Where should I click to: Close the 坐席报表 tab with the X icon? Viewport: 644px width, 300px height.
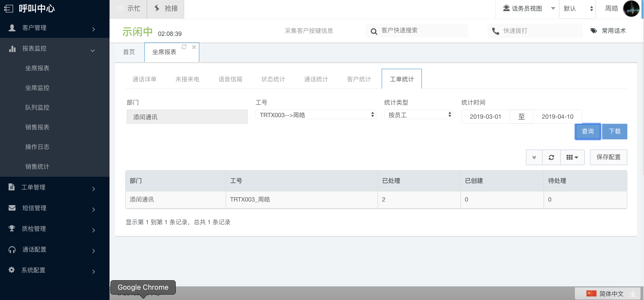pyautogui.click(x=194, y=47)
